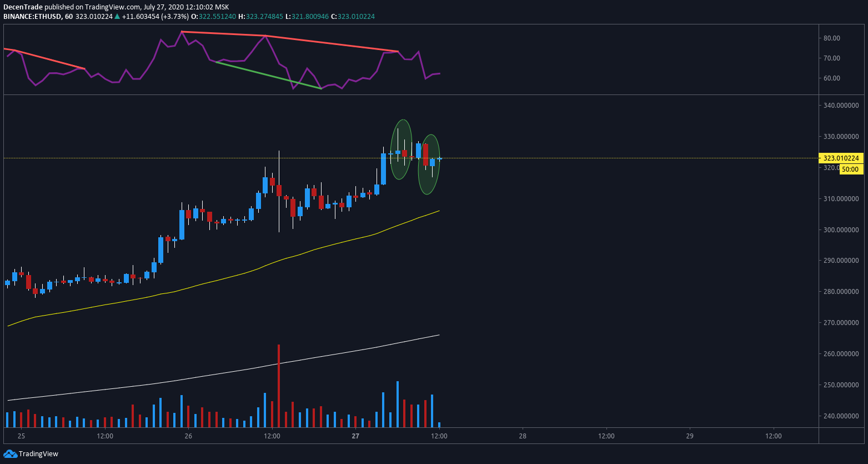Select the tall red volume spike bar
The image size is (868, 464).
(x=278, y=383)
